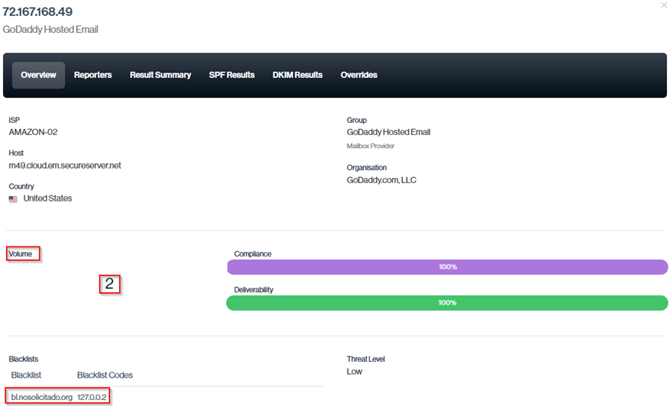This screenshot has height=406, width=670.
Task: Switch to the Overview tab
Action: pos(38,75)
